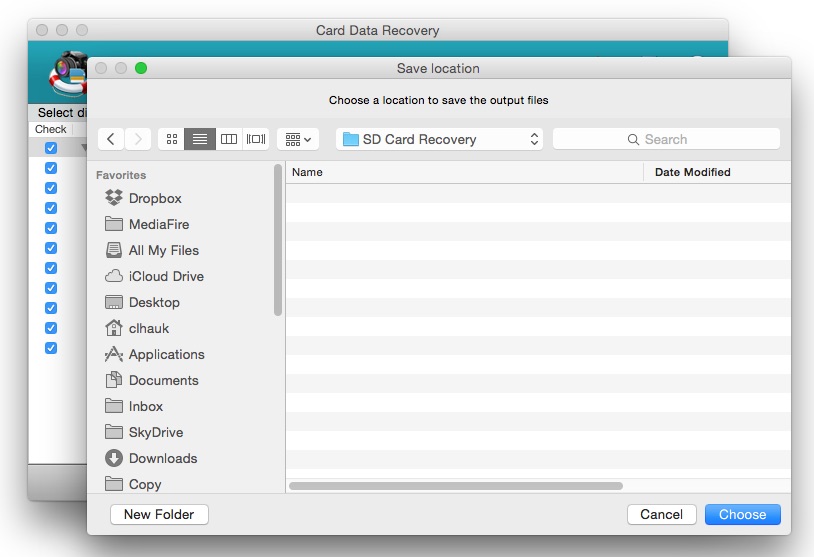Open Dropbox in Favorites sidebar
Screen dimensions: 814x557
point(155,198)
